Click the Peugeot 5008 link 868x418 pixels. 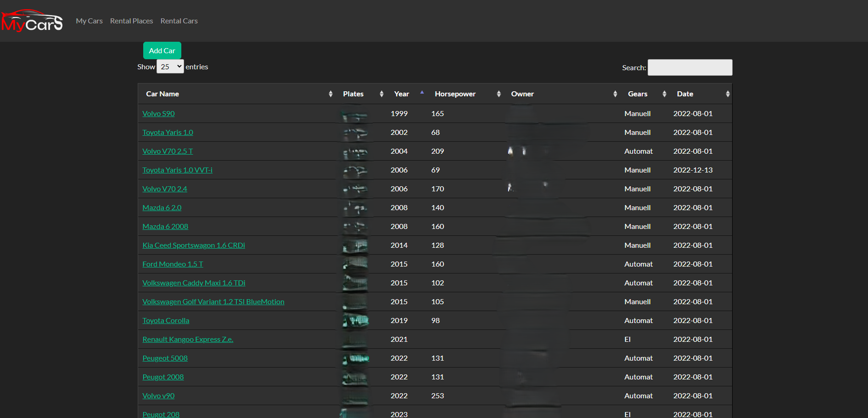(x=165, y=358)
